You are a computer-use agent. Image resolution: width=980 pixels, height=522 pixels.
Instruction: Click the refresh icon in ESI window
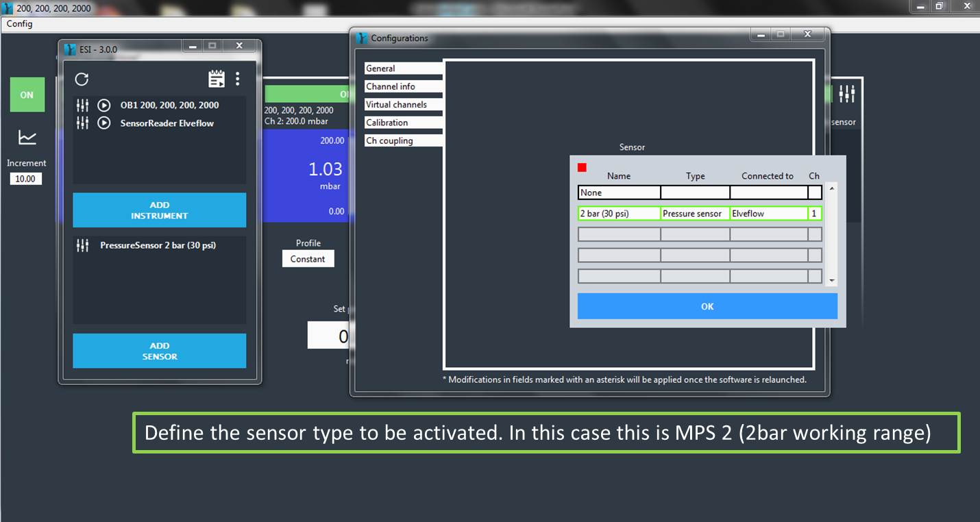82,79
